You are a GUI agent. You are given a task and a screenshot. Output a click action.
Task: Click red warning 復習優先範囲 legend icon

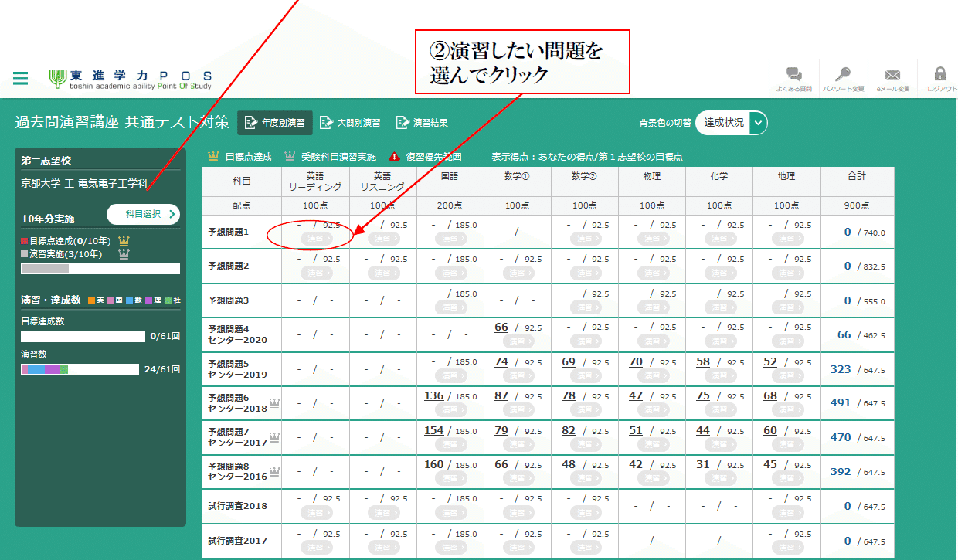click(394, 156)
